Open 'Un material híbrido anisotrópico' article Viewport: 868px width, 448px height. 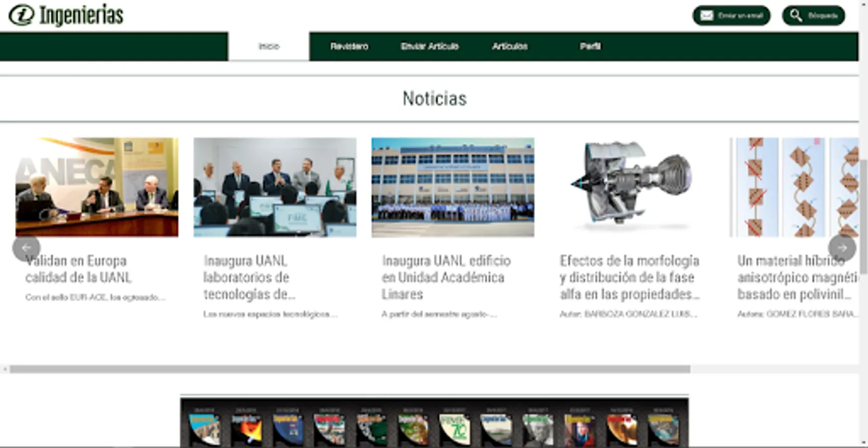pos(798,277)
